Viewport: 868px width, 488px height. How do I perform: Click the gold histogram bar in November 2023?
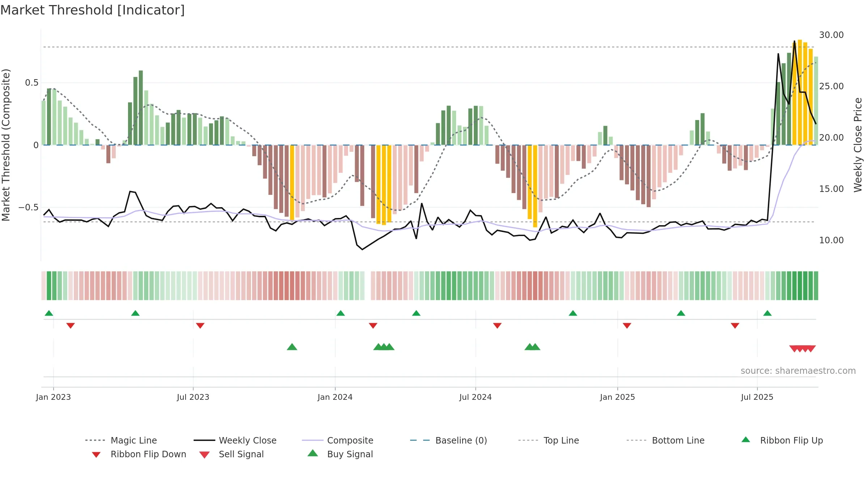[292, 183]
